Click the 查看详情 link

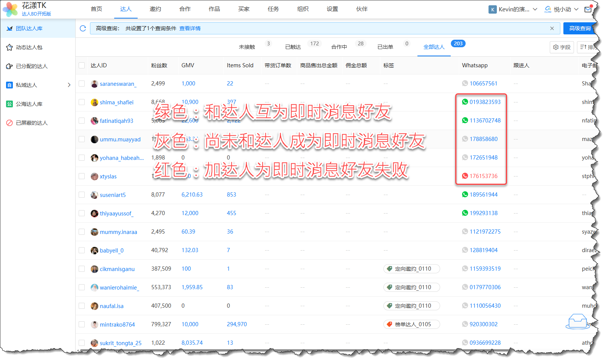[190, 28]
